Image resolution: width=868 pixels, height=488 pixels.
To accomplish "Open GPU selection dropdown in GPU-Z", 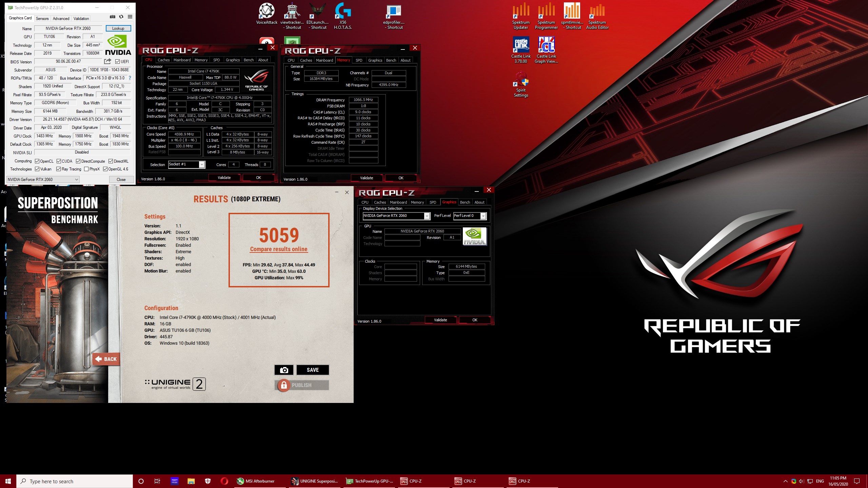I will tap(43, 180).
